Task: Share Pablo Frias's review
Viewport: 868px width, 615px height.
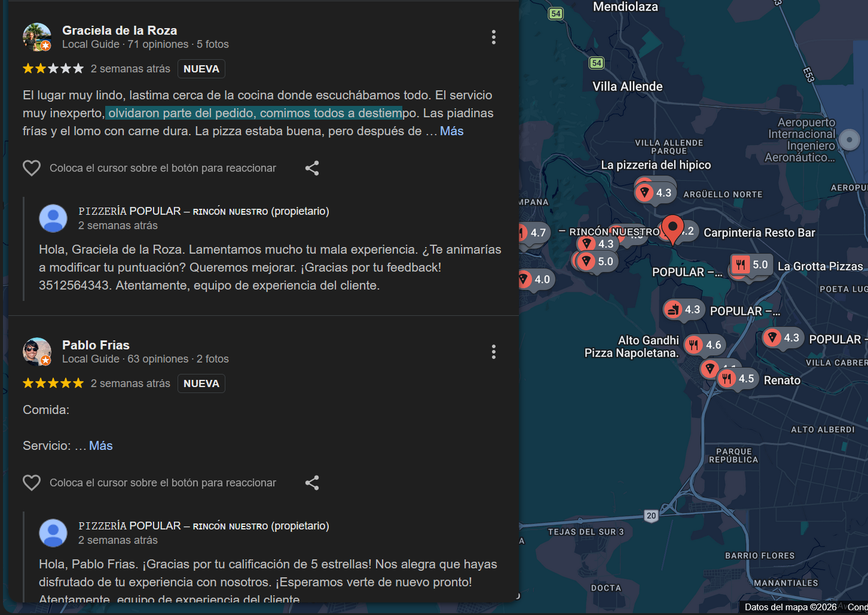Action: click(312, 482)
